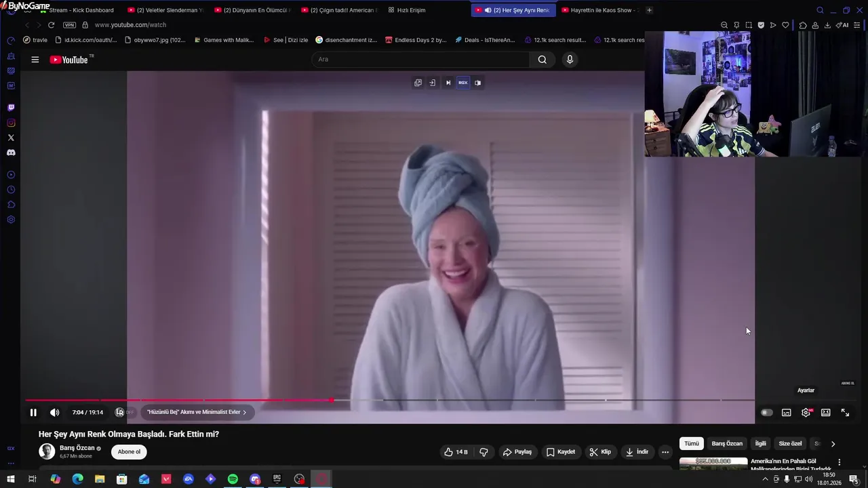Image resolution: width=868 pixels, height=488 pixels.
Task: Open Instagram in the browser sidebar
Action: click(11, 123)
